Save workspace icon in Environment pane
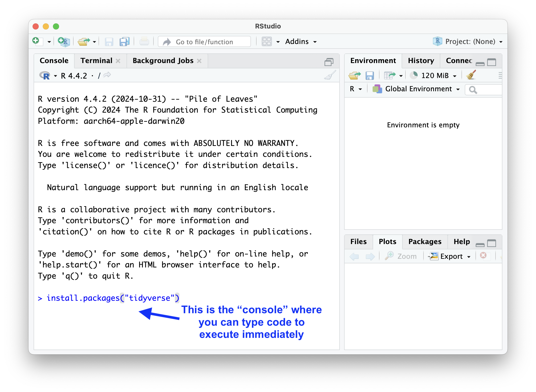Viewport: 536px width, 392px height. point(370,76)
